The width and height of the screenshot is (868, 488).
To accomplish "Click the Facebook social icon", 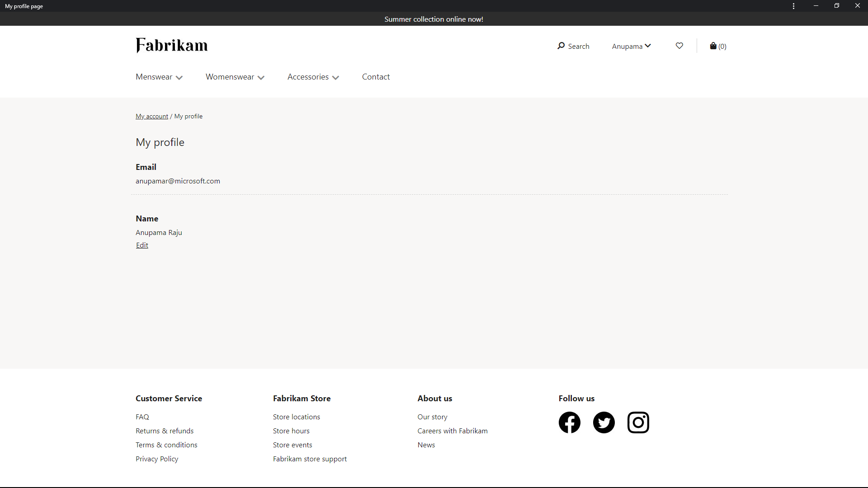I will click(x=569, y=422).
